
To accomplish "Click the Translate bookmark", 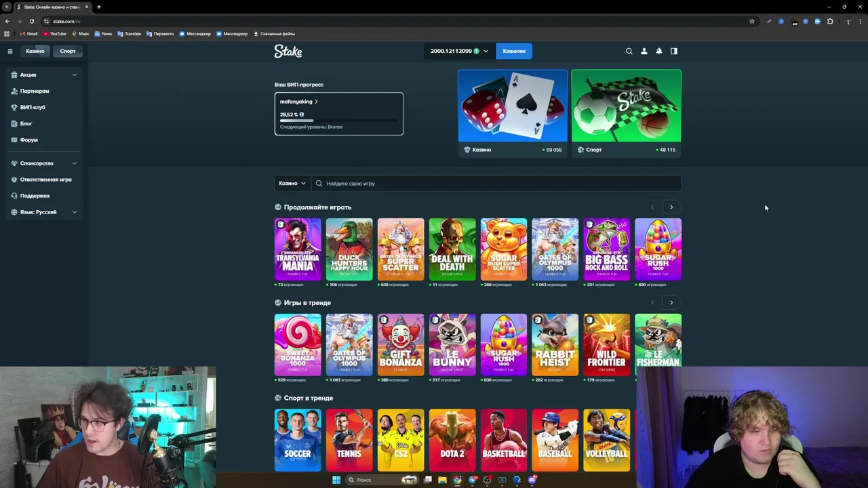I will click(129, 33).
